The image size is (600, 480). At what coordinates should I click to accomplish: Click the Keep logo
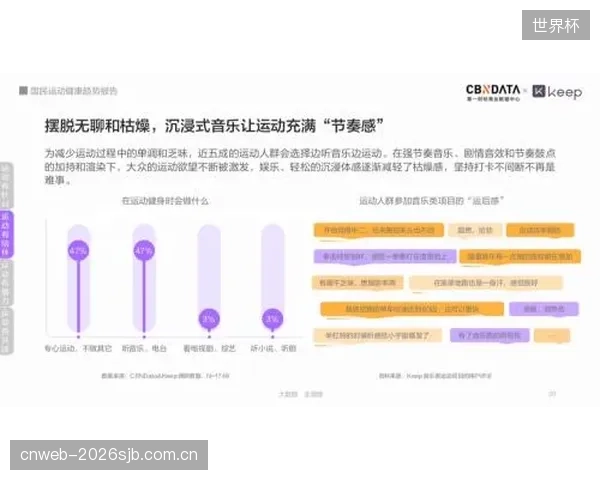click(557, 92)
